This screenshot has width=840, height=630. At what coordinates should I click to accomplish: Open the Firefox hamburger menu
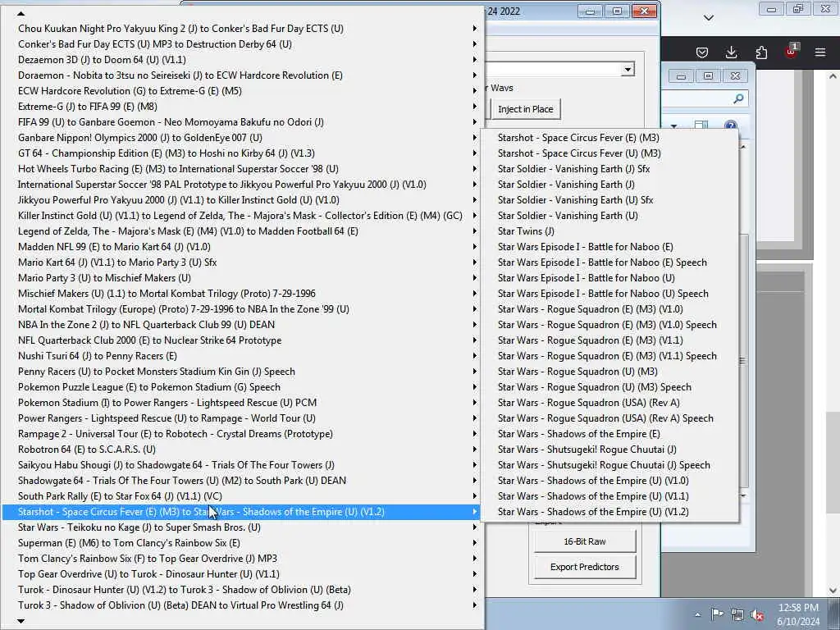click(x=820, y=52)
